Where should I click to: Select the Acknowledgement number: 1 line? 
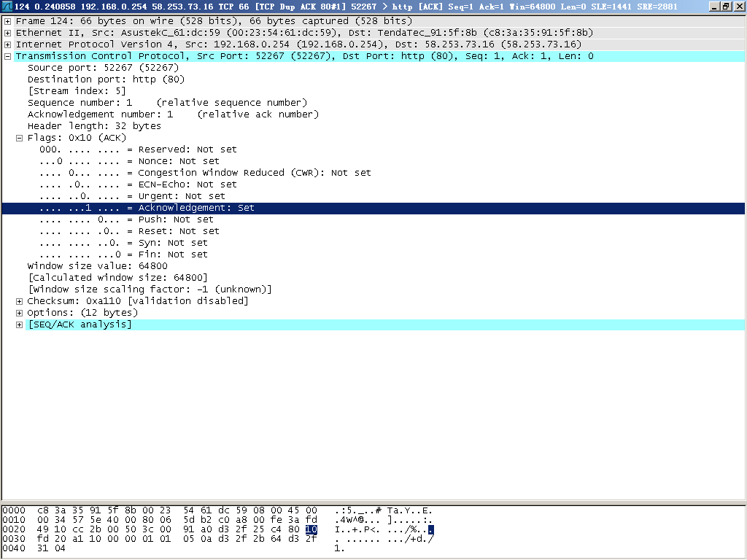pyautogui.click(x=173, y=114)
